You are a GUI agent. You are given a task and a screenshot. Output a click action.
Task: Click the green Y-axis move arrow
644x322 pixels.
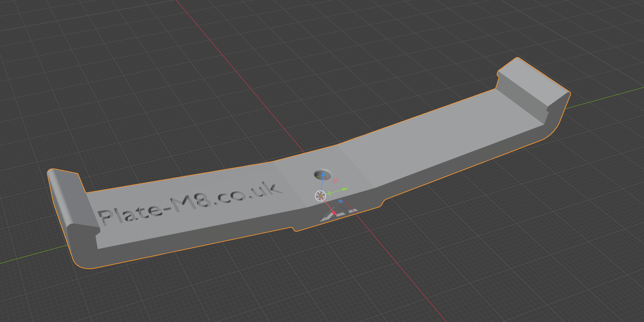345,189
